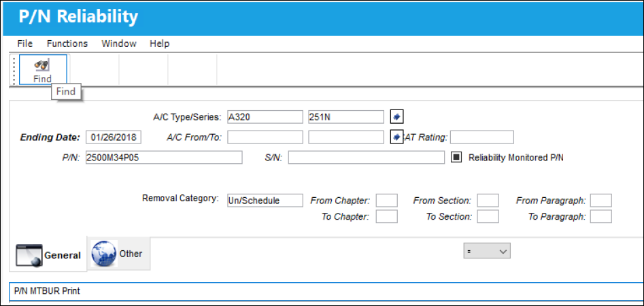Viewport: 644px width, 306px height.
Task: Select the General tab icon
Action: tap(29, 255)
